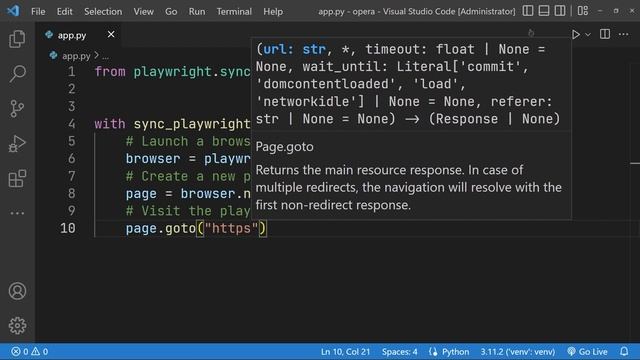Click the overview ruler marker at right edge
The width and height of the screenshot is (640, 360).
pyautogui.click(x=635, y=163)
